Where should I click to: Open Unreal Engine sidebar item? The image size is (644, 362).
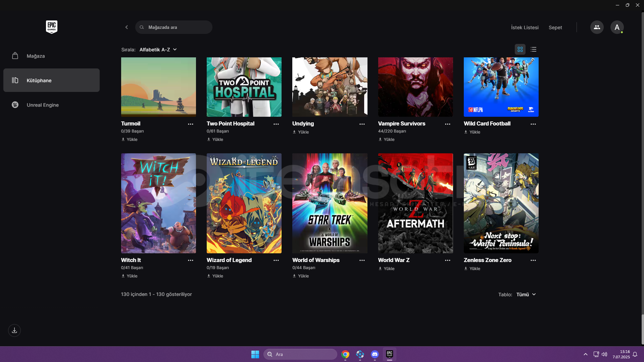click(x=51, y=105)
